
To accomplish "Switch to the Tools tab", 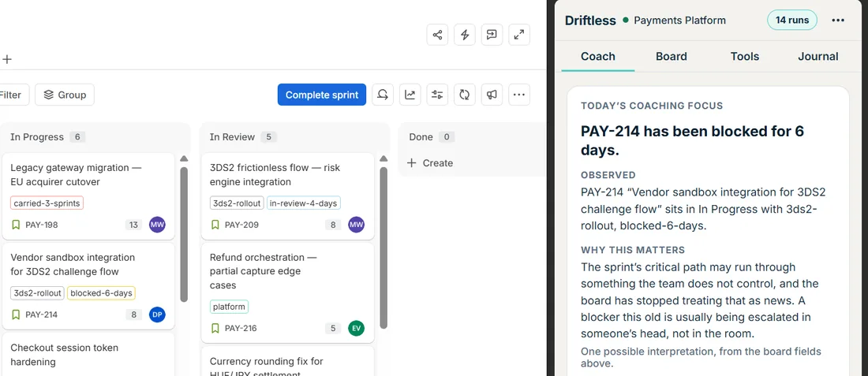I will coord(745,57).
